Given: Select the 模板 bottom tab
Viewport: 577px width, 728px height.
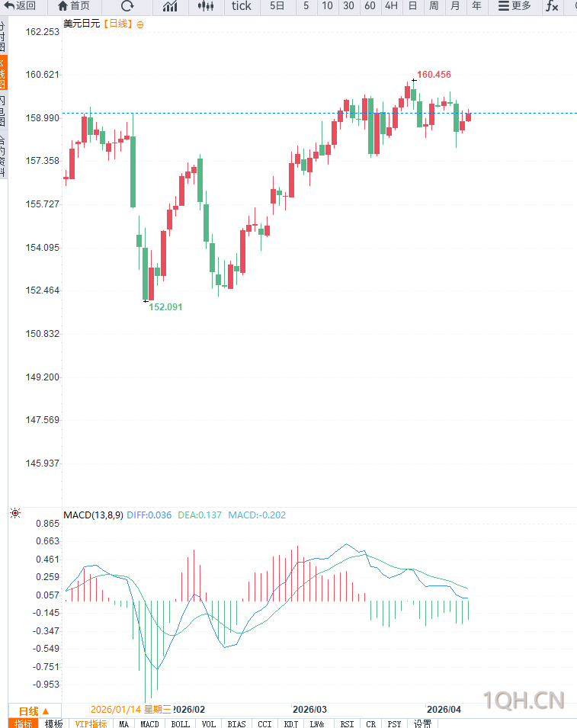Looking at the screenshot, I should (x=54, y=723).
